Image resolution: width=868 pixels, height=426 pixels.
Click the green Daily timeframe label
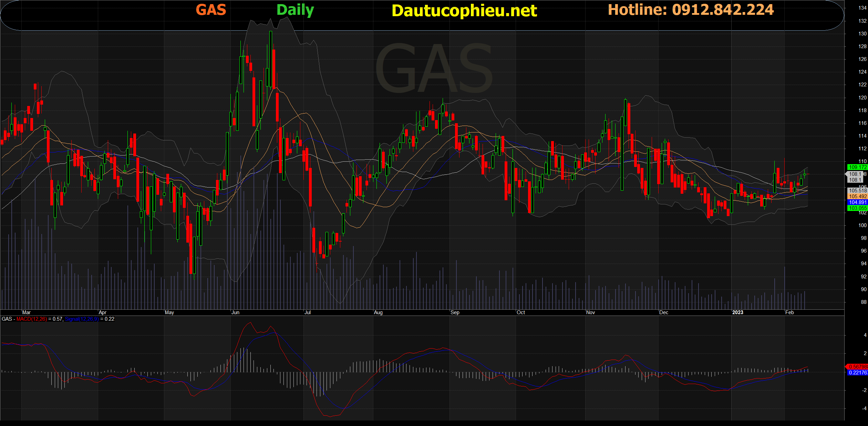[x=295, y=10]
